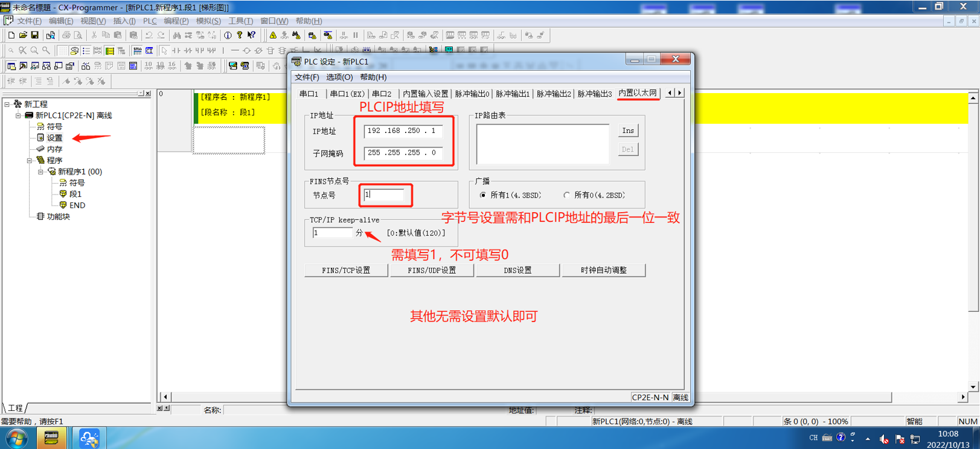
Task: Select the New Horizontal line tool
Action: click(x=235, y=51)
